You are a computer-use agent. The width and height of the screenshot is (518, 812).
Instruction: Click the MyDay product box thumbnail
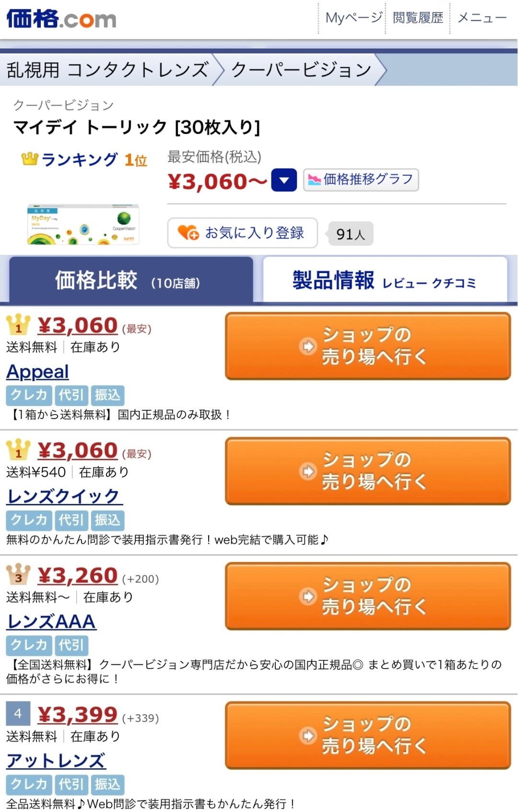83,225
